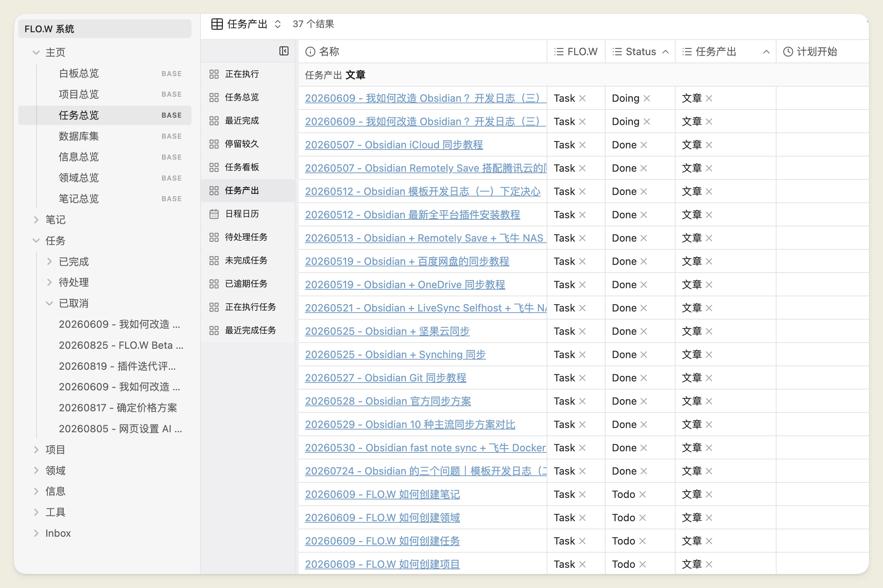Collapse the 任务 folder
This screenshot has height=588, width=883.
click(36, 241)
